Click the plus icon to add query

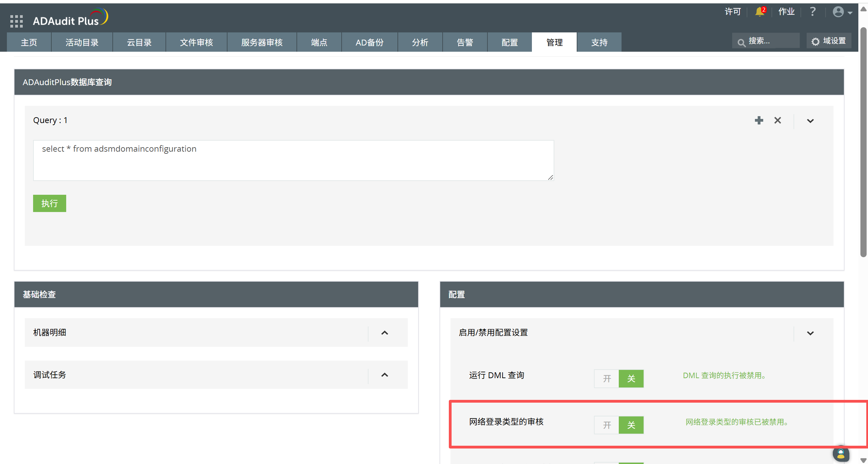click(759, 120)
